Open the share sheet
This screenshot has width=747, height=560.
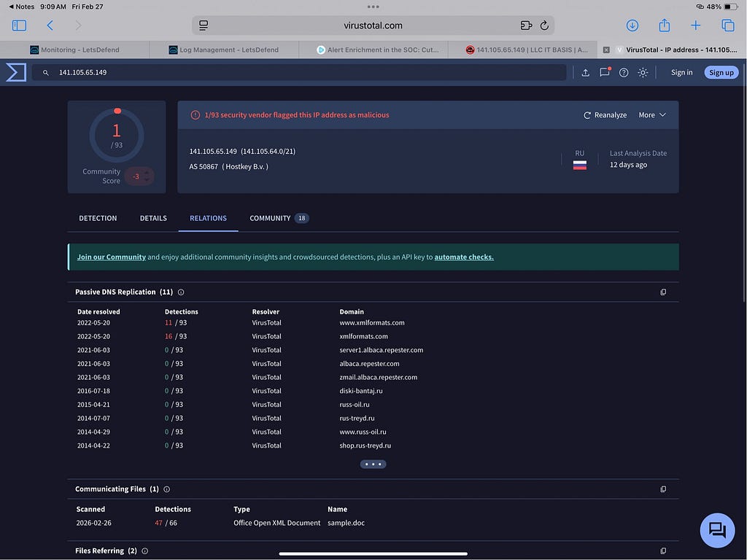point(664,25)
